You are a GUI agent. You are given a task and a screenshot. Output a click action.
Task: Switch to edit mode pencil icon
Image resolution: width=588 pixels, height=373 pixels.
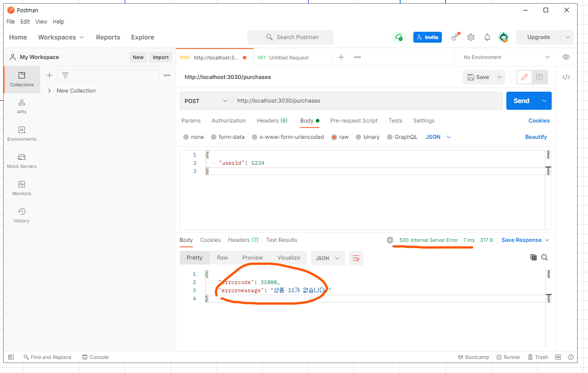pos(524,77)
